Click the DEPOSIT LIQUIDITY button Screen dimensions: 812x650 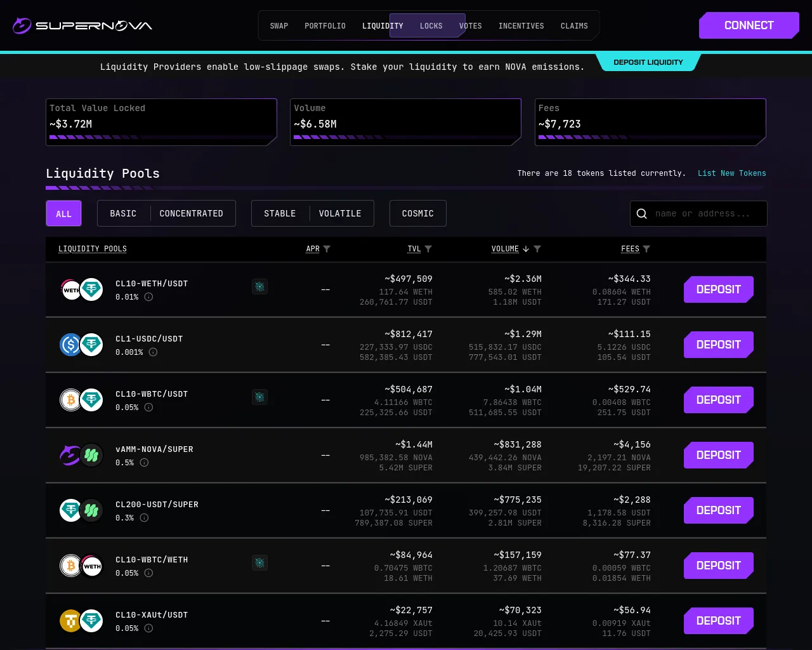click(648, 62)
